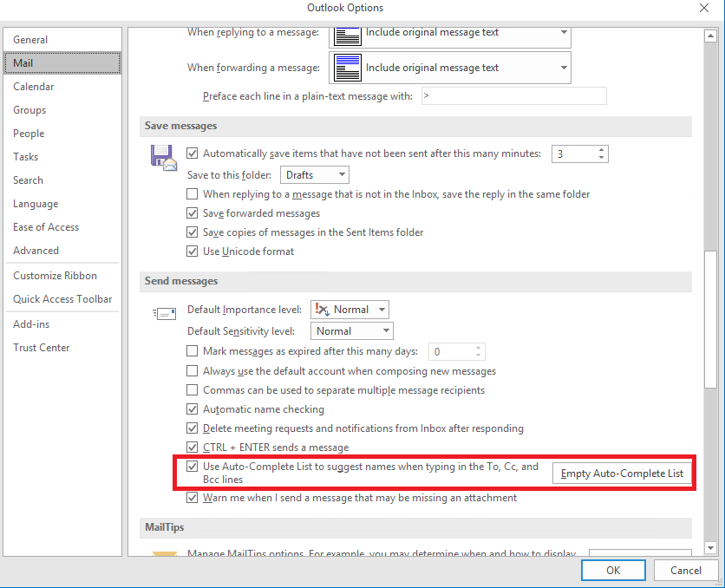This screenshot has width=725, height=588.
Task: Toggle Use Unicode format checkbox
Action: (192, 251)
